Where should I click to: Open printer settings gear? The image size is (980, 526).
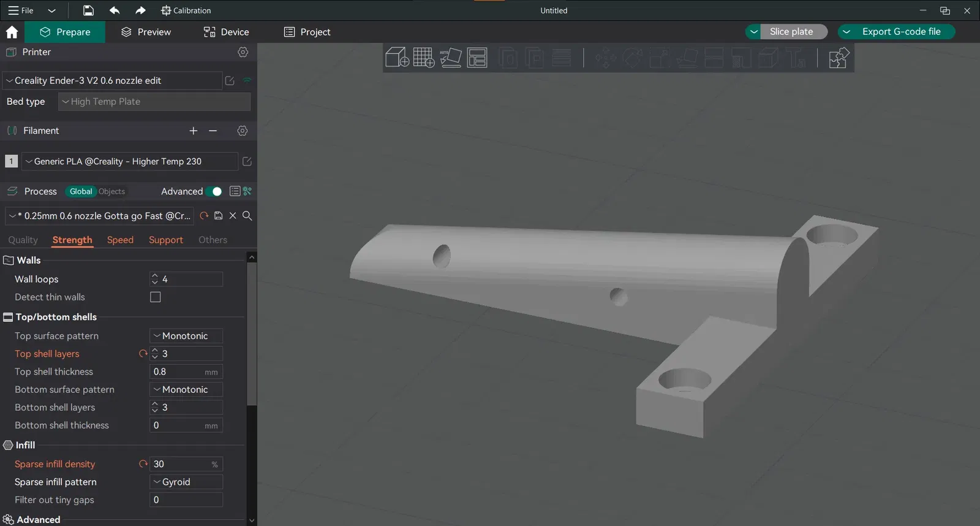click(x=243, y=52)
